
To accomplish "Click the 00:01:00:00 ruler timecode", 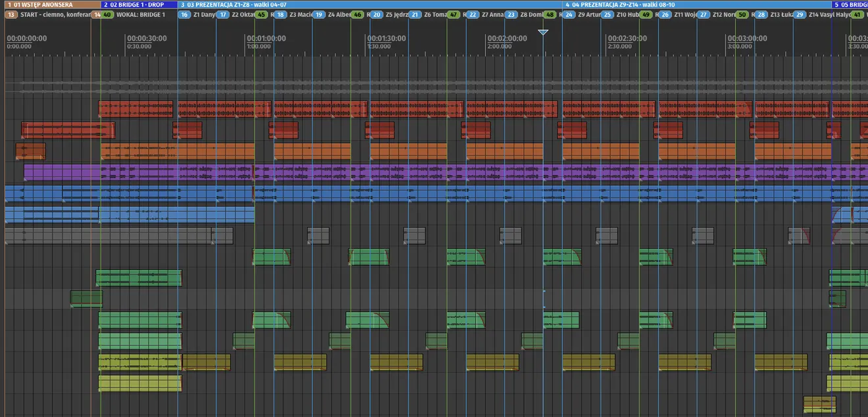I will click(266, 39).
